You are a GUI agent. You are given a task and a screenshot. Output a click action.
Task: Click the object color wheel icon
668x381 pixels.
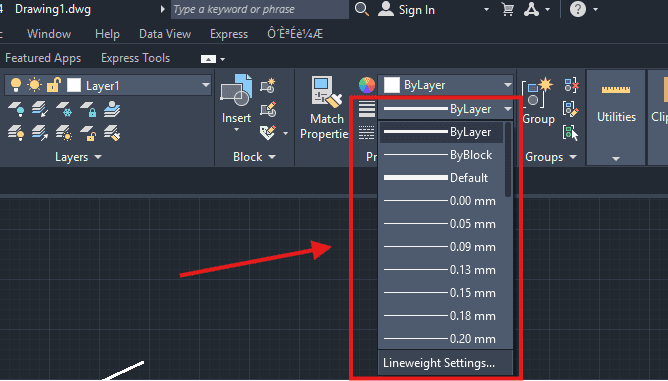(367, 85)
